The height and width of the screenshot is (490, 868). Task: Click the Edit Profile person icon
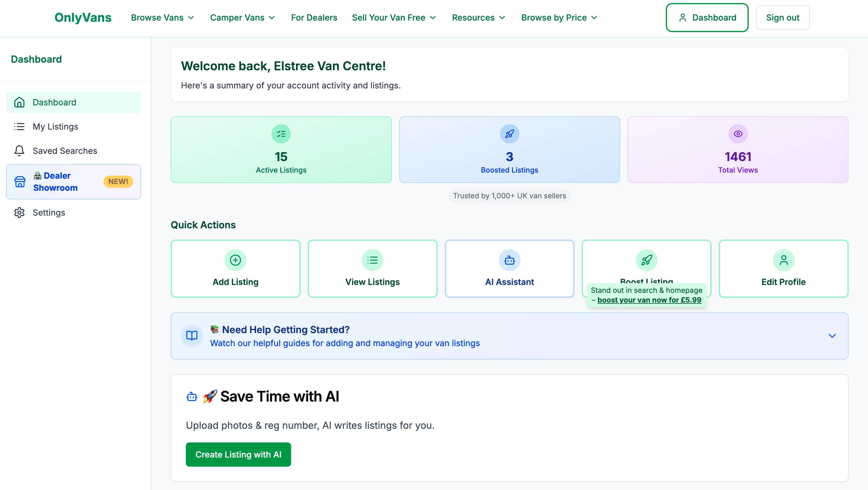coord(784,260)
